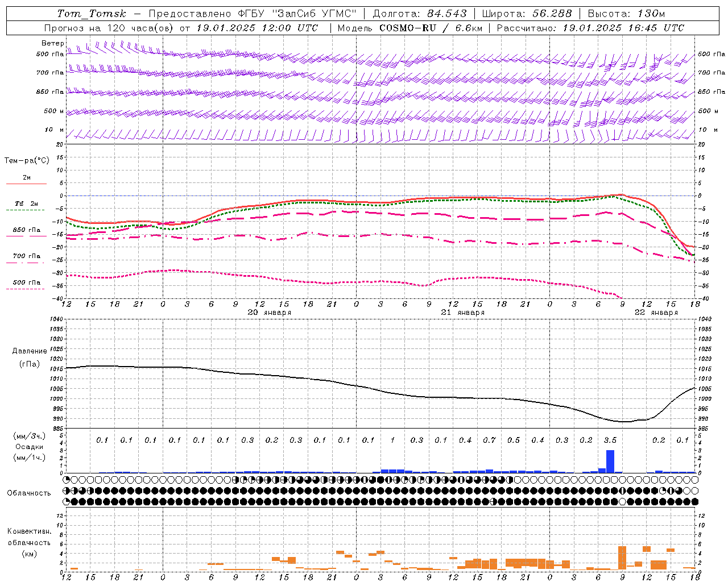
Task: Click the left 10 м wind level label
Action: [x=54, y=130]
